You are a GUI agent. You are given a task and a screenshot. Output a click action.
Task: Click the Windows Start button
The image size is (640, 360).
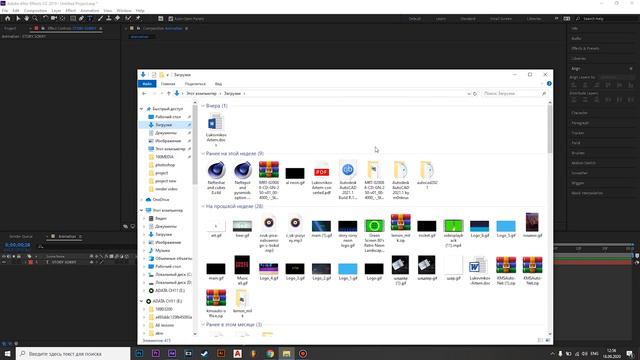[x=7, y=353]
